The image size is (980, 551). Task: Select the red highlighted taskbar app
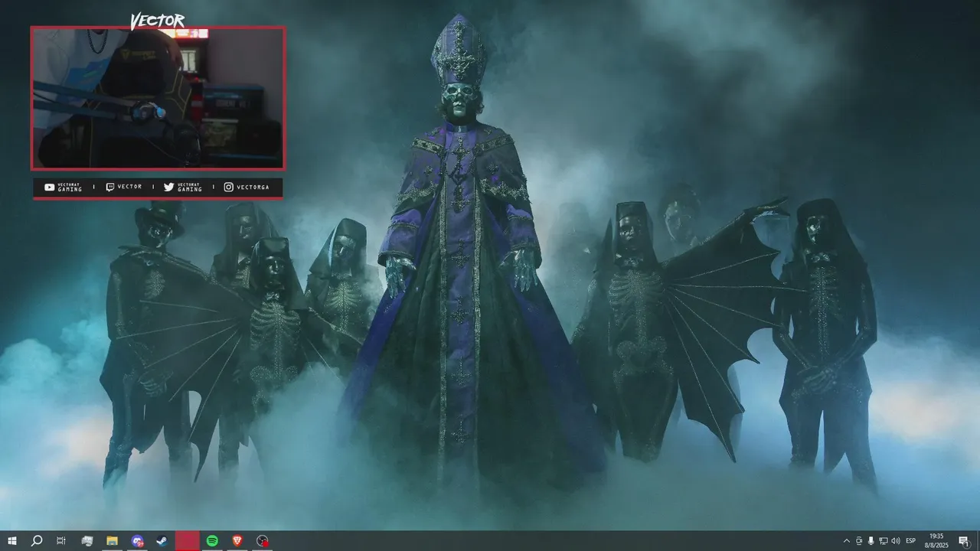pos(188,541)
